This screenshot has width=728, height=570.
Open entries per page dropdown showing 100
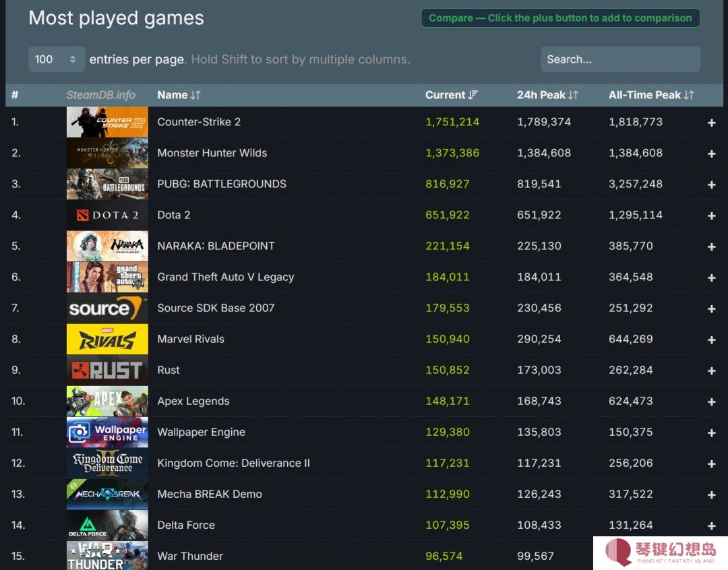[x=57, y=59]
